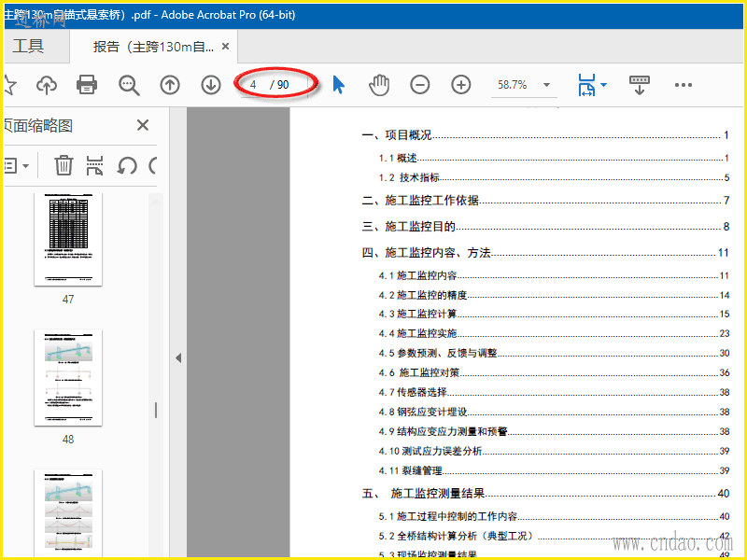Click the page number input field

tap(254, 85)
